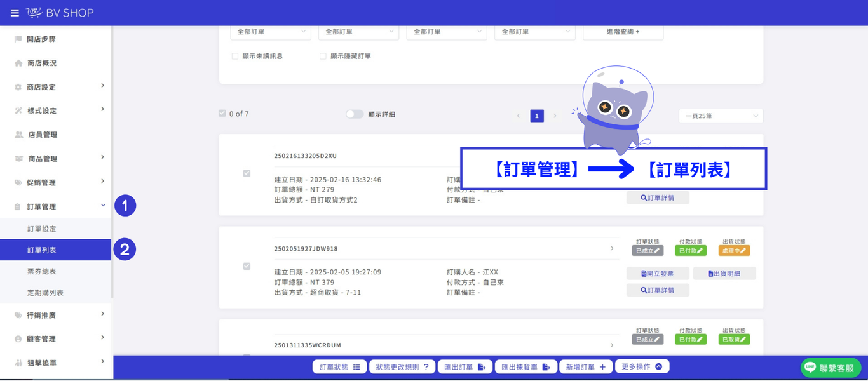This screenshot has width=868, height=381.
Task: Open 商店概況 via its home icon
Action: pos(18,63)
